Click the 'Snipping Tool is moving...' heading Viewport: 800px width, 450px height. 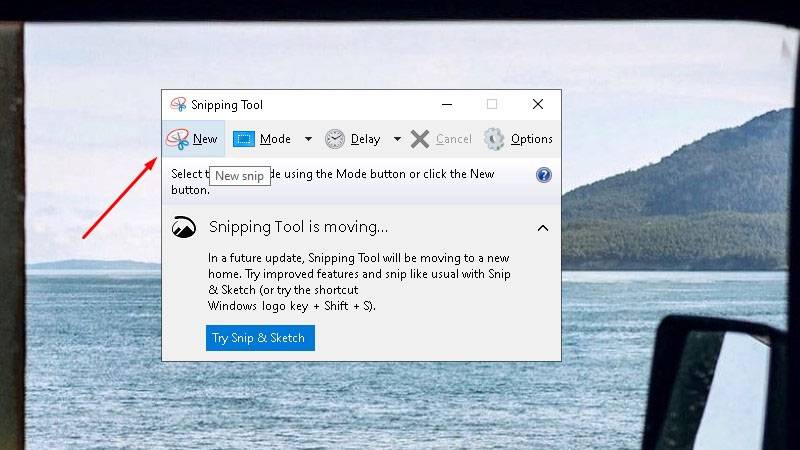pyautogui.click(x=298, y=227)
